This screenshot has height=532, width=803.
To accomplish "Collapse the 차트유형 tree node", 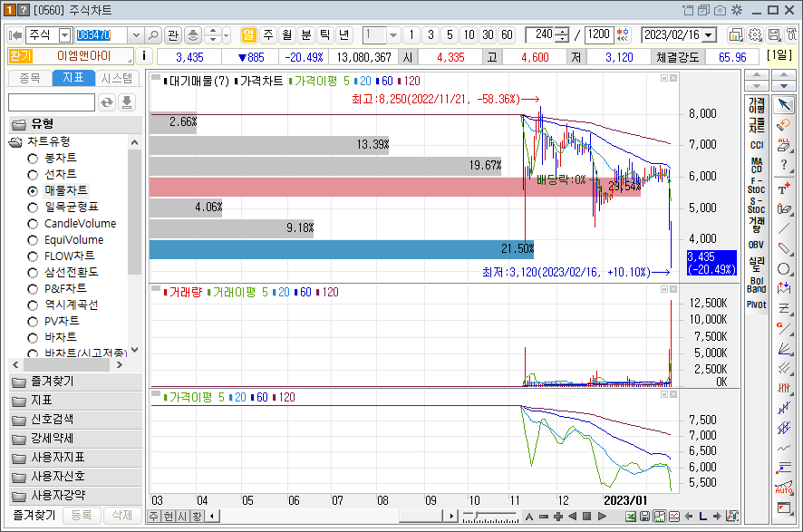I will (x=15, y=142).
